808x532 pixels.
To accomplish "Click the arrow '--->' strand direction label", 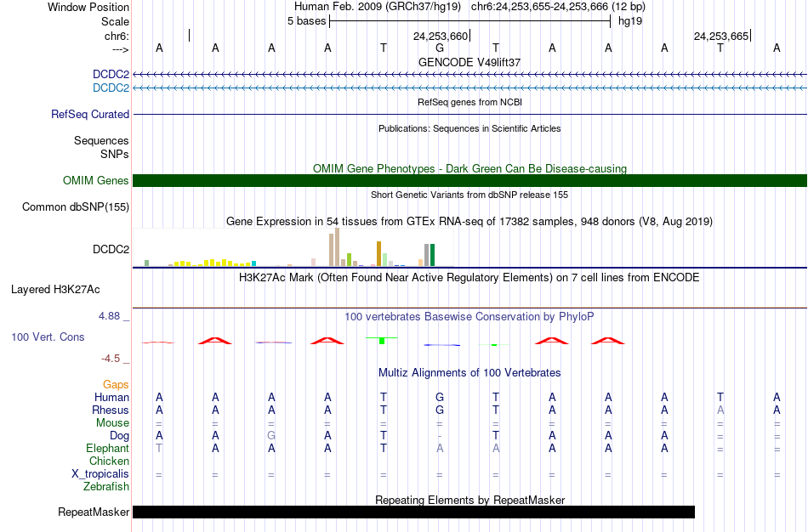I will (120, 49).
